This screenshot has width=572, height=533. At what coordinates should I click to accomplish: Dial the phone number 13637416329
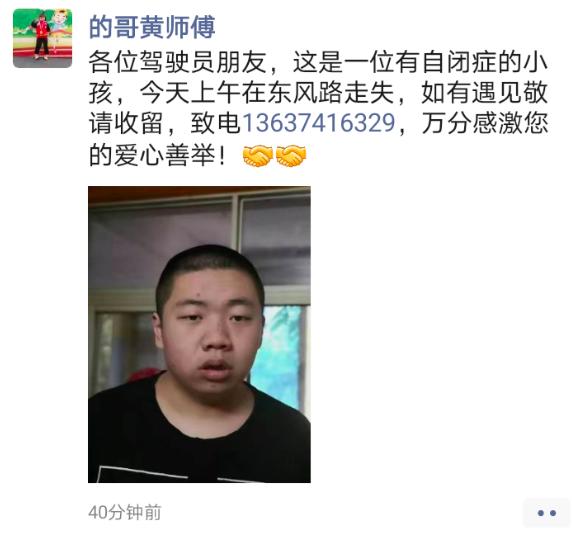[319, 123]
